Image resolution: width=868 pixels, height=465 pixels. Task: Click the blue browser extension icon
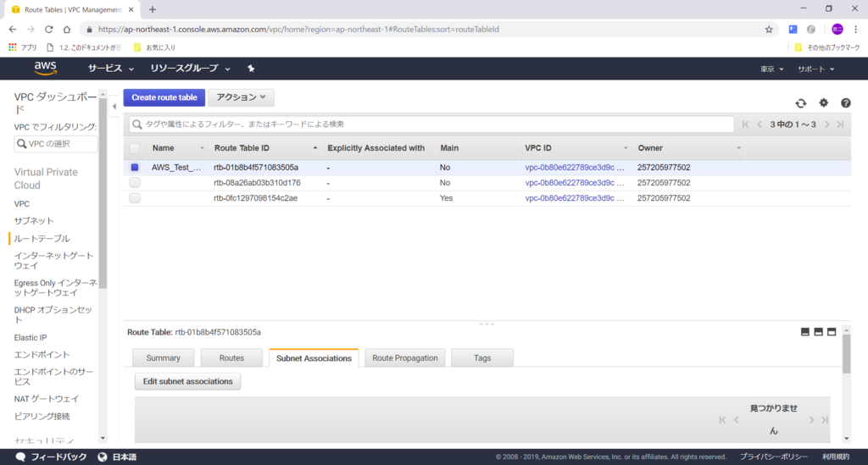click(x=793, y=30)
